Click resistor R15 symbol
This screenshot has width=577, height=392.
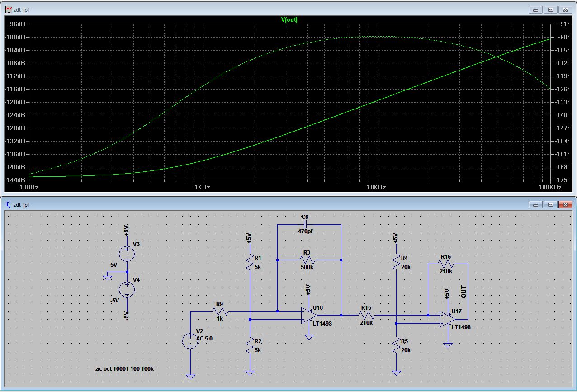[366, 315]
